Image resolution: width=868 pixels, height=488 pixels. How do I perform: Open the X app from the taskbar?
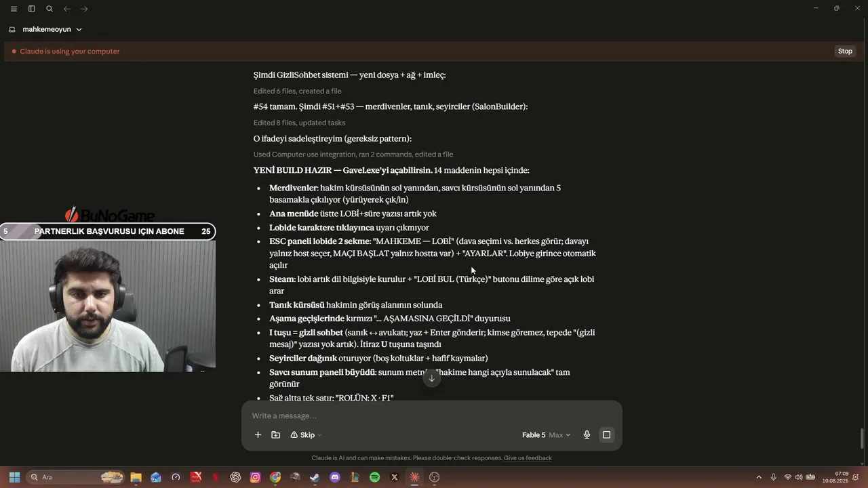[x=395, y=477]
